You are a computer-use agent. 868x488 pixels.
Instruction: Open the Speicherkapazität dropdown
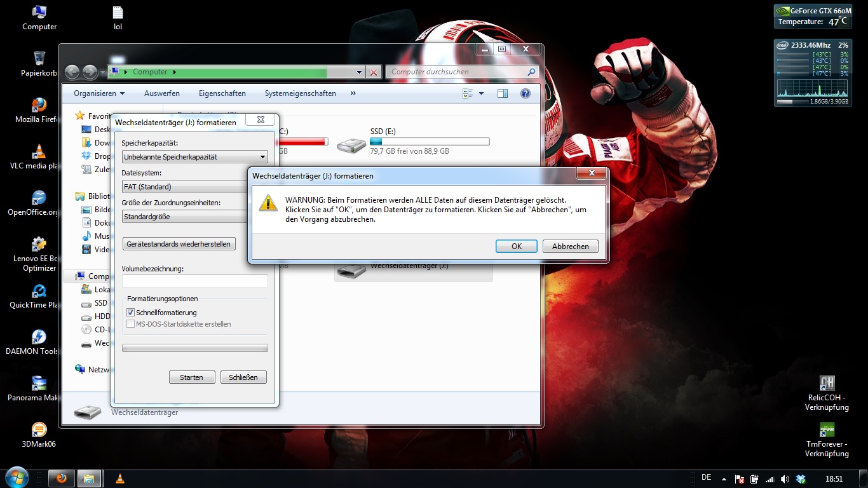coord(194,157)
